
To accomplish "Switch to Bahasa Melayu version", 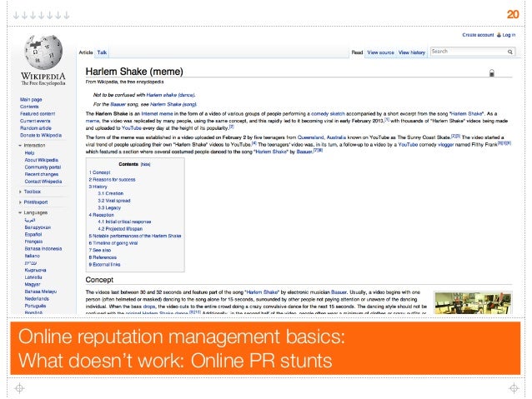I will tap(41, 292).
